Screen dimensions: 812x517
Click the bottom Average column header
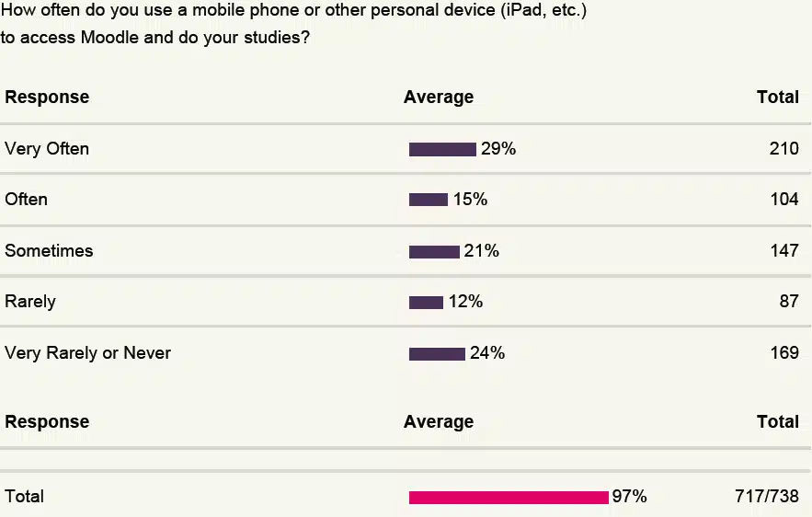point(439,421)
